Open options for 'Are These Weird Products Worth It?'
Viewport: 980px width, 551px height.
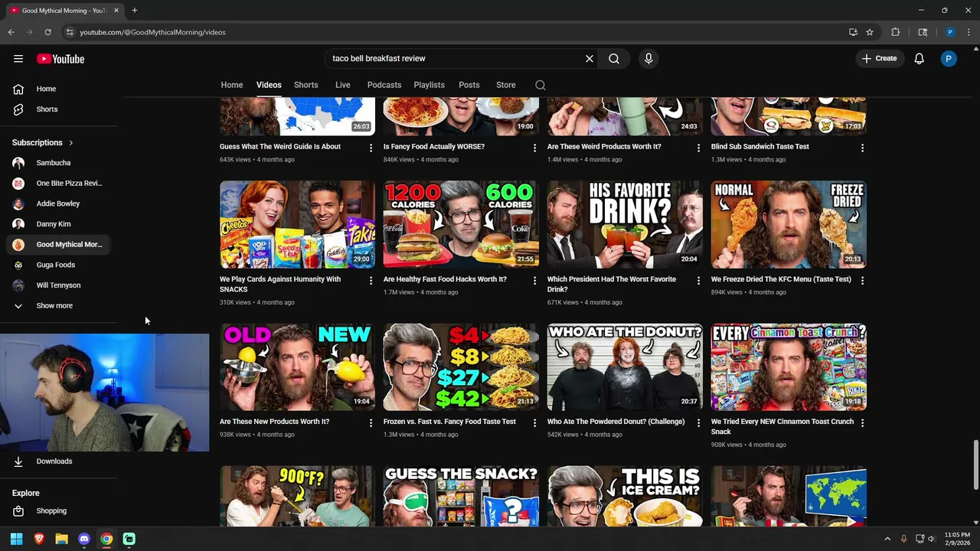click(698, 148)
